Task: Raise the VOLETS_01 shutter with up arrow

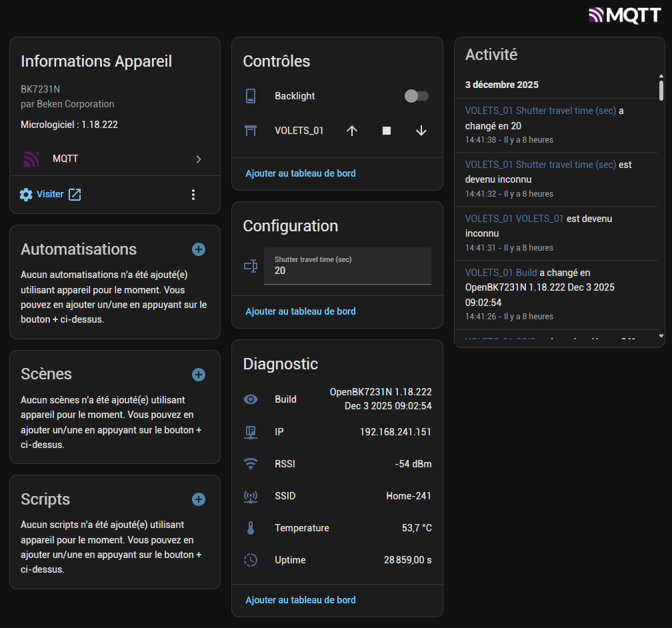Action: point(352,131)
